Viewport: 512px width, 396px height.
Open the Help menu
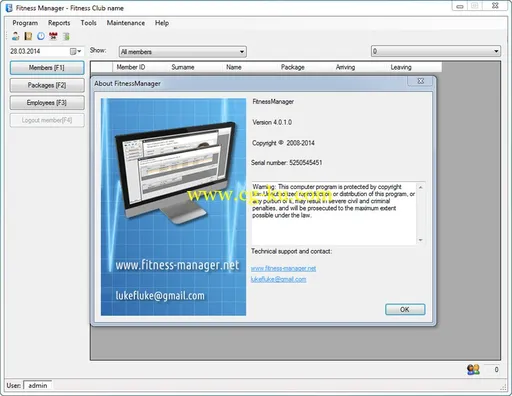[162, 23]
